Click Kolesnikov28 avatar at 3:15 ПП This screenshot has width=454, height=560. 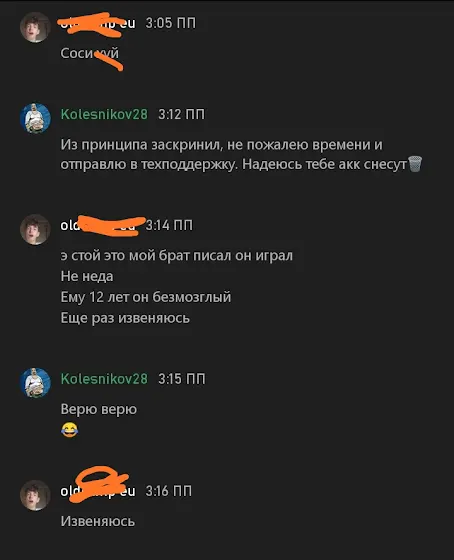tap(35, 382)
